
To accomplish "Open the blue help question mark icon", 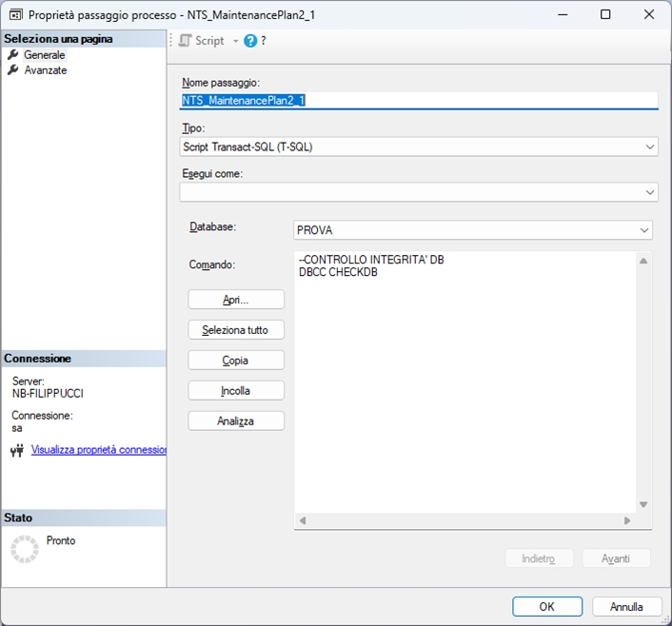I will point(250,41).
